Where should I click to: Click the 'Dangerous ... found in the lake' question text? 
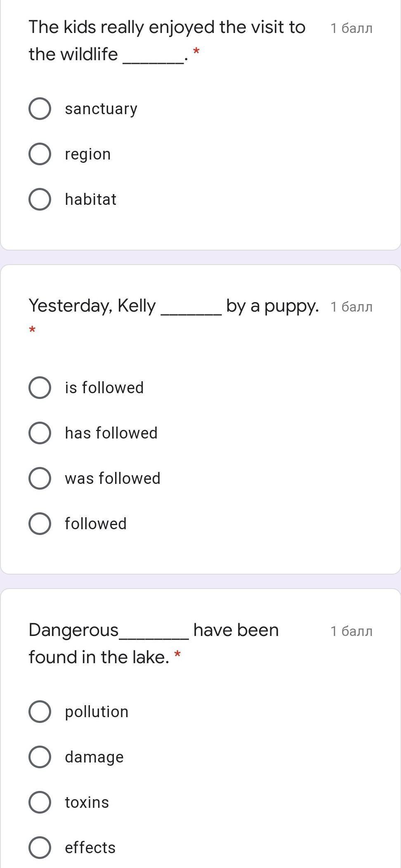pyautogui.click(x=153, y=631)
